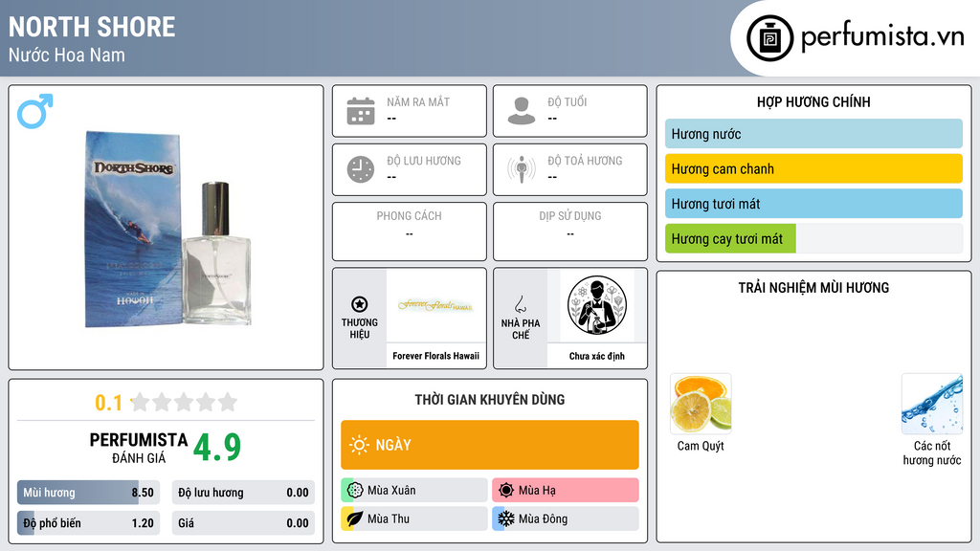Click the sun icon in the Ngày bar
The width and height of the screenshot is (980, 551).
tap(359, 445)
